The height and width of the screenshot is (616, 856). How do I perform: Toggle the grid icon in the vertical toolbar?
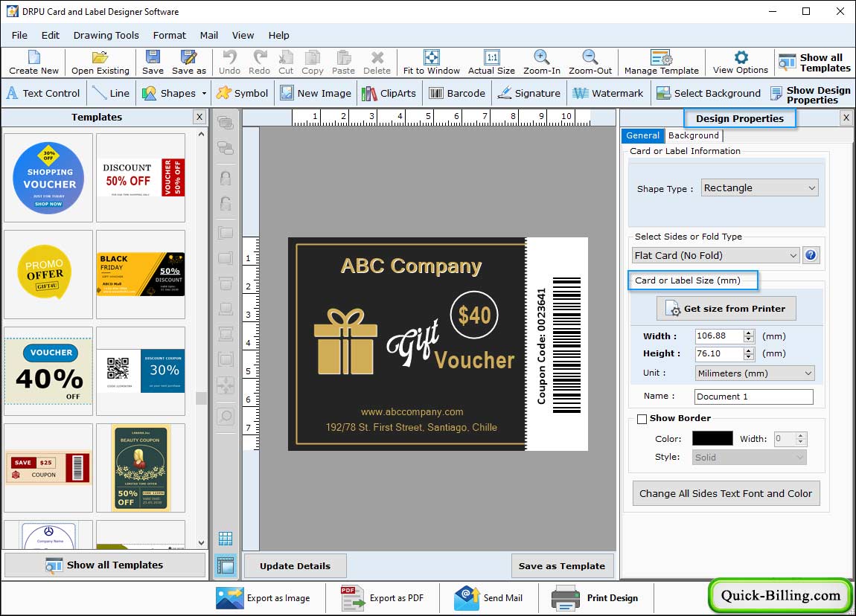[x=226, y=539]
